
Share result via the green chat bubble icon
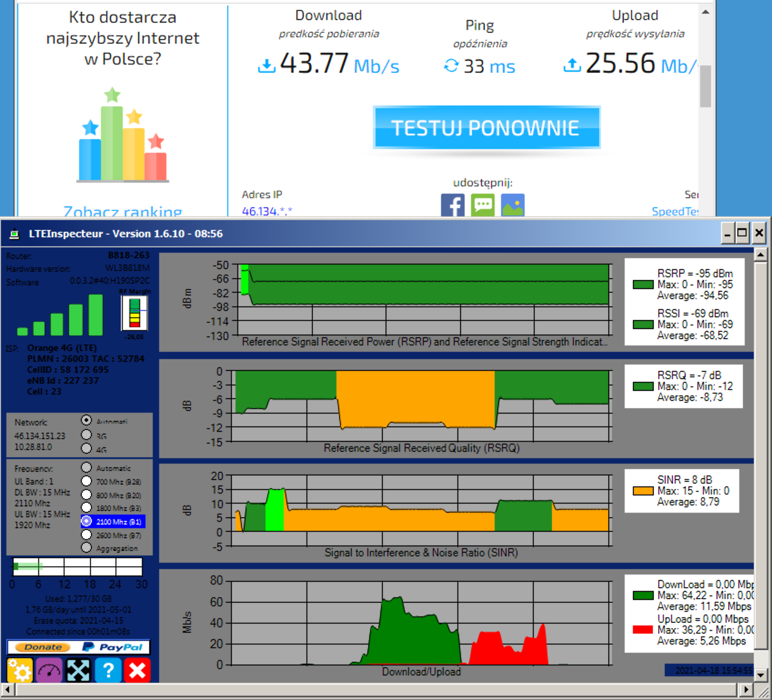pos(483,205)
